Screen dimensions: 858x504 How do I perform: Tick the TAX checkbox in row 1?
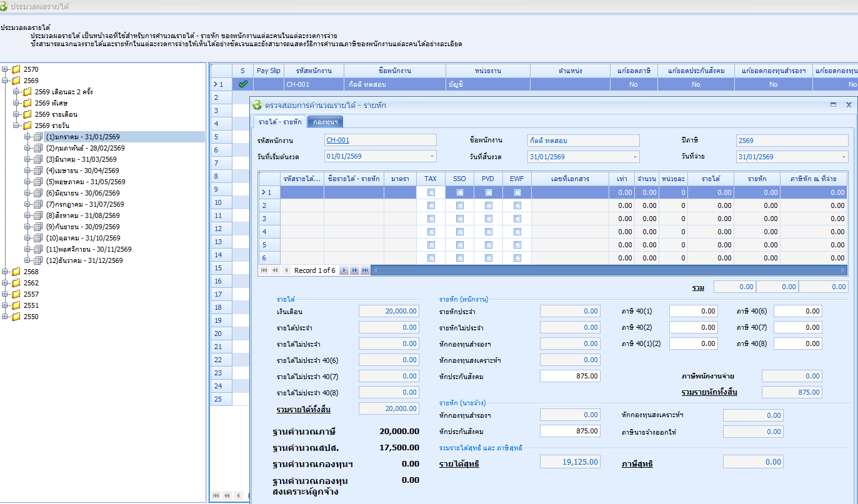click(431, 193)
